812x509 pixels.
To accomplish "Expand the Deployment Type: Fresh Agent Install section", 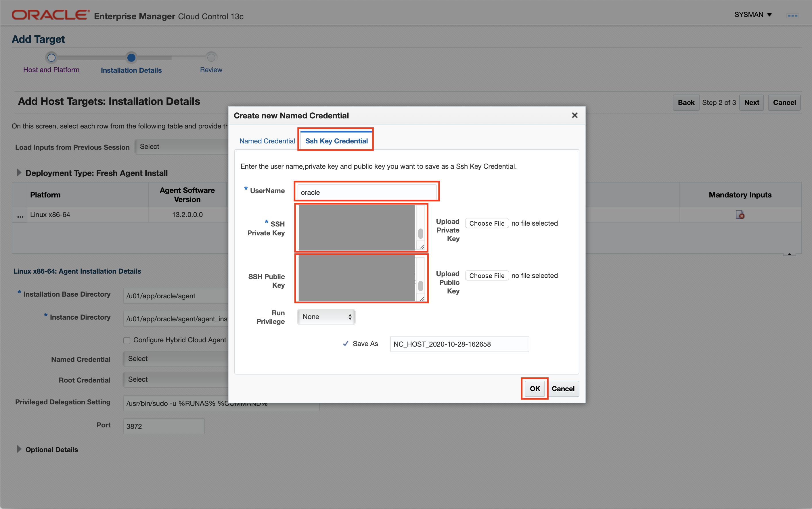I will click(x=19, y=173).
